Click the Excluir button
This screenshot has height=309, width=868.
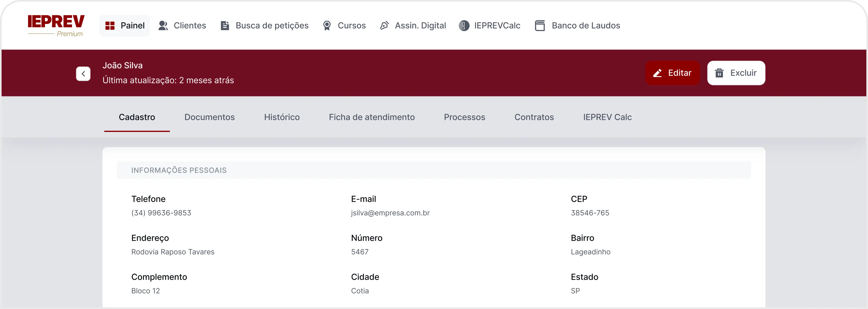(736, 73)
